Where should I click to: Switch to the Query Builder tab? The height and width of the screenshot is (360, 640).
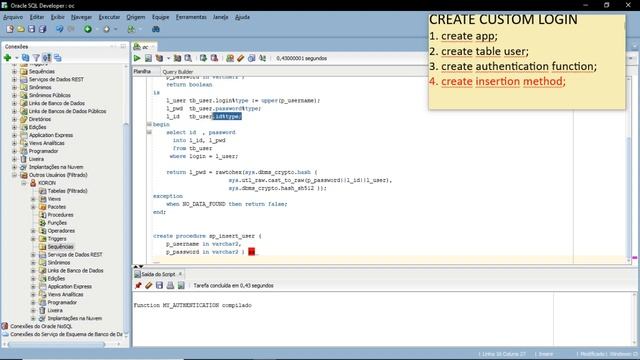pyautogui.click(x=178, y=72)
